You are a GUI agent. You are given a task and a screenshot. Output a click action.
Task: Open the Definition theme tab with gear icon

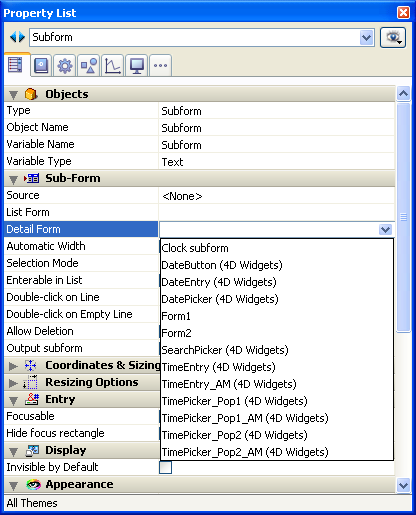point(65,66)
